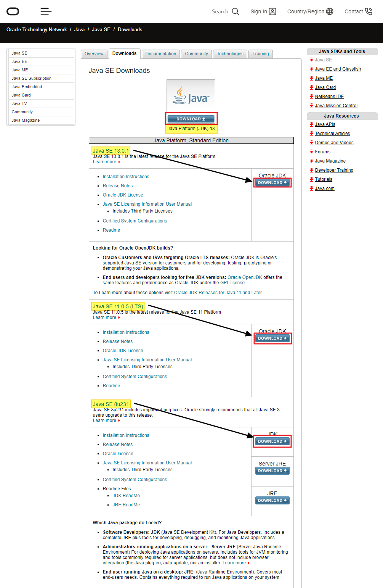
Task: Open Java EE in left sidebar
Action: tap(42, 61)
